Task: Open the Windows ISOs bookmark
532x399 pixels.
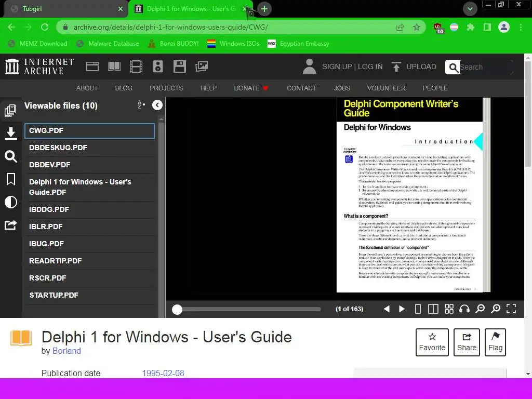Action: [x=233, y=44]
